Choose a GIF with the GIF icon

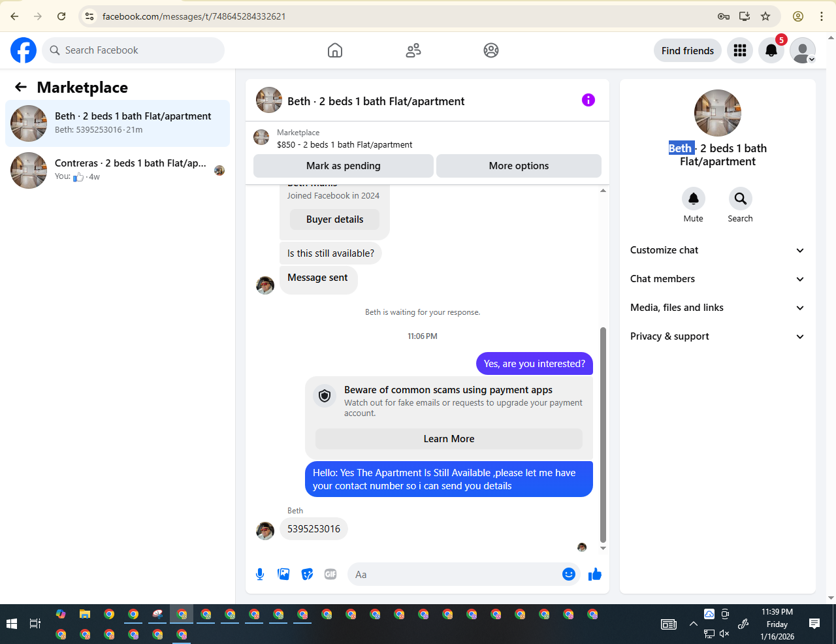[x=330, y=574]
